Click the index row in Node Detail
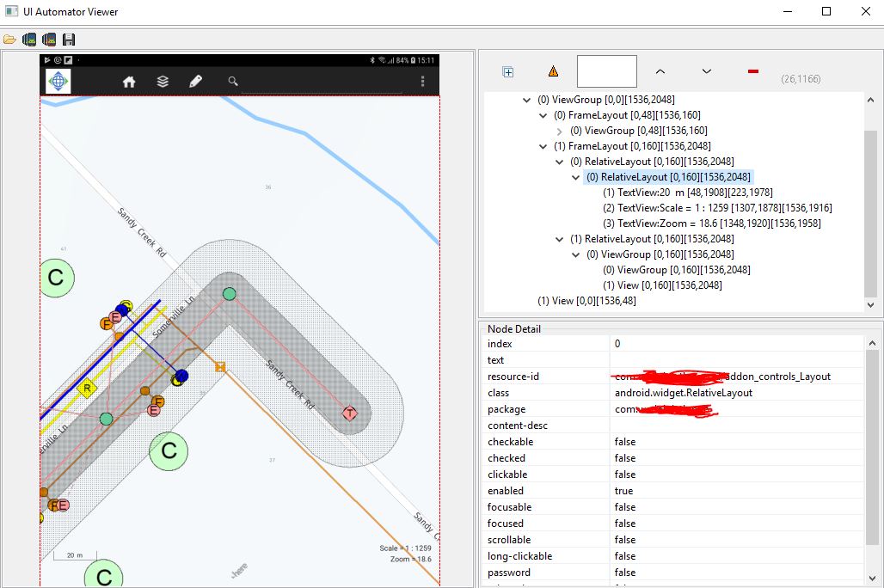 674,344
